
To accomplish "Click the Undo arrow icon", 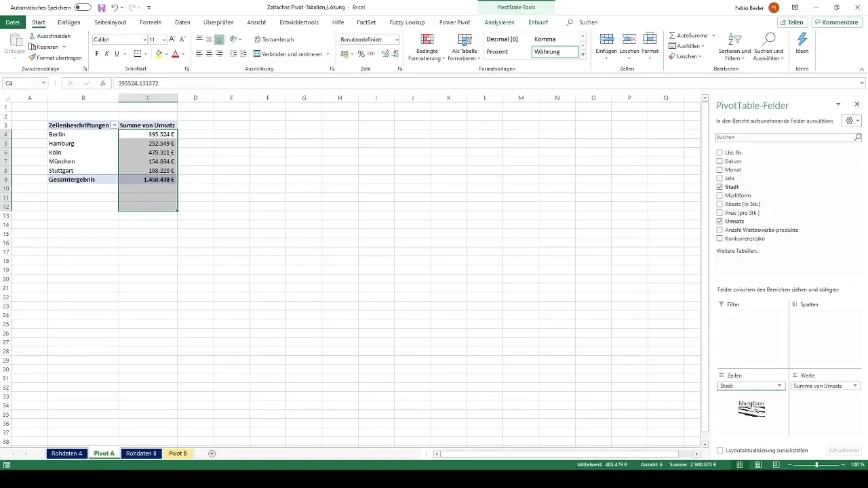I will point(115,7).
